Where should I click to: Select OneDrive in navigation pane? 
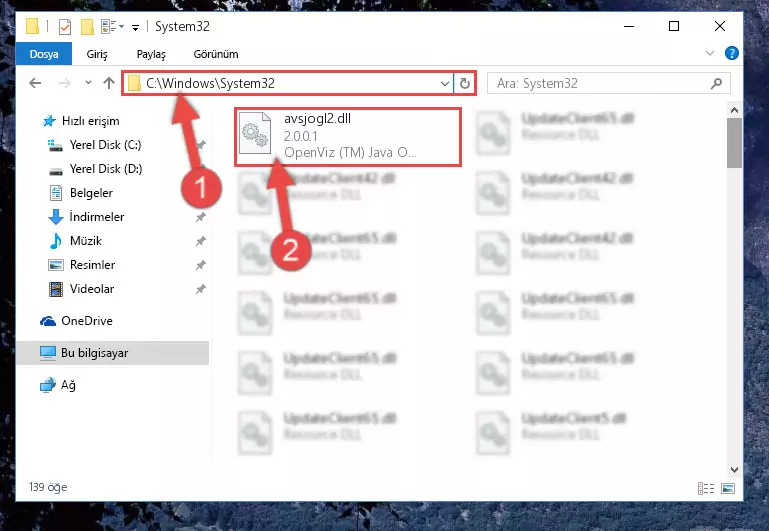pos(87,321)
